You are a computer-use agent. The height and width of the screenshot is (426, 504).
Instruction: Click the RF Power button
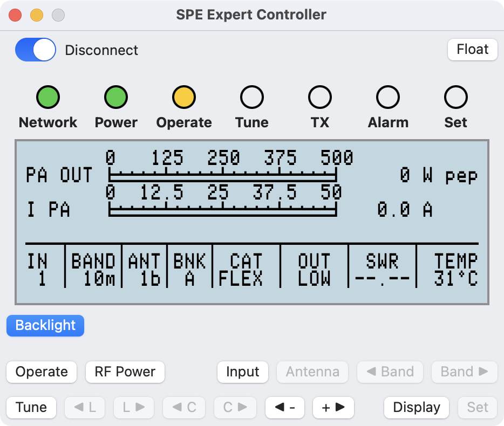tap(125, 372)
